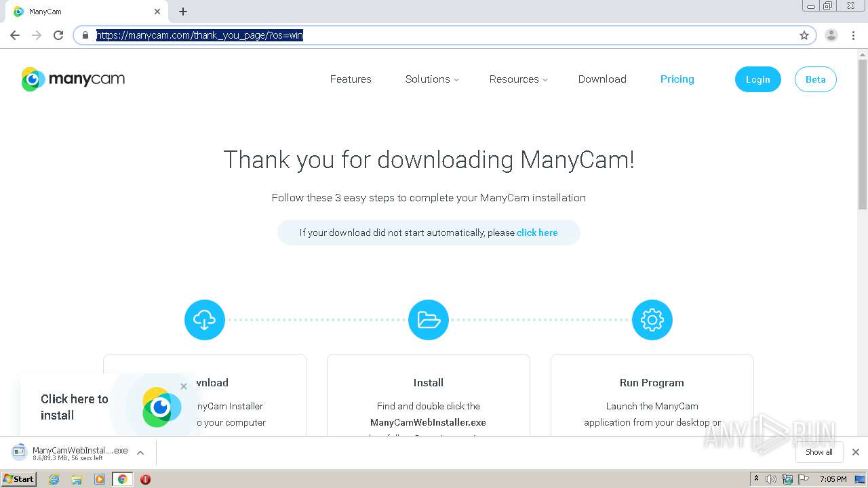Click the browser forward arrow
This screenshot has width=868, height=488.
click(x=37, y=35)
